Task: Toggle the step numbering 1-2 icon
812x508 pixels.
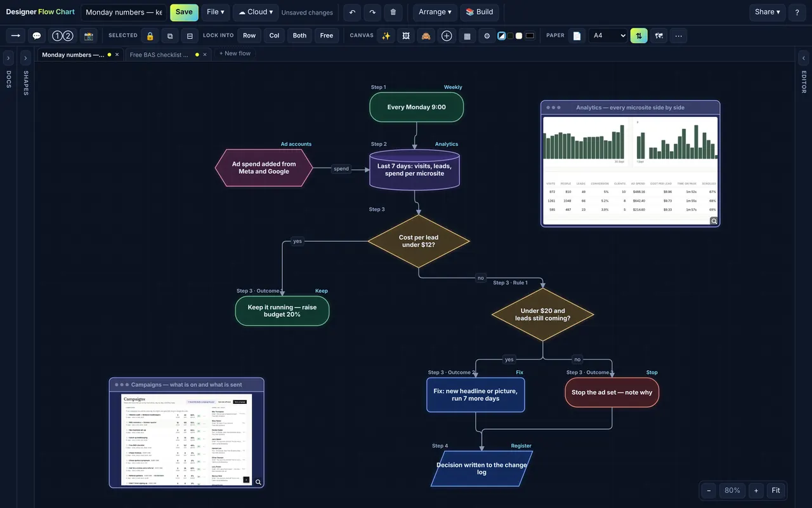Action: point(63,36)
